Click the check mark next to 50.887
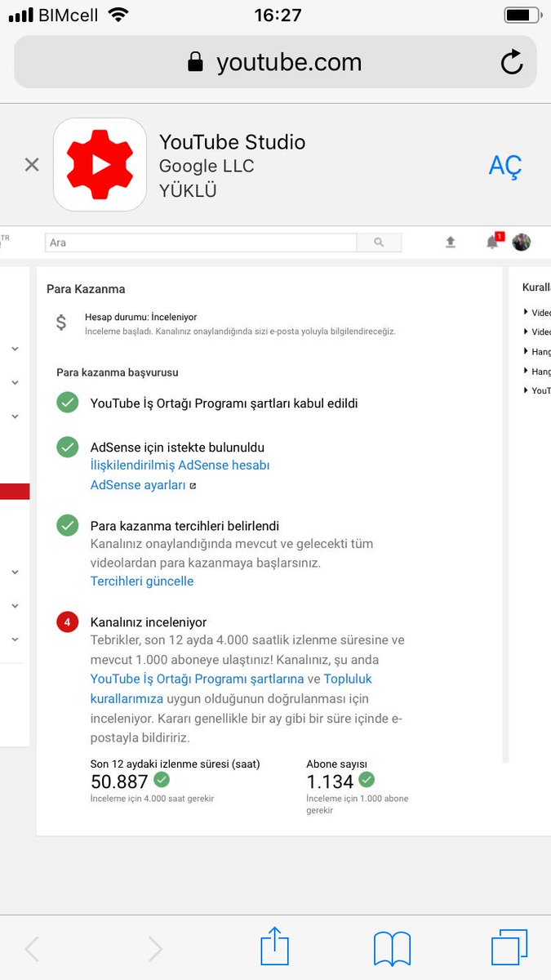 coord(162,780)
